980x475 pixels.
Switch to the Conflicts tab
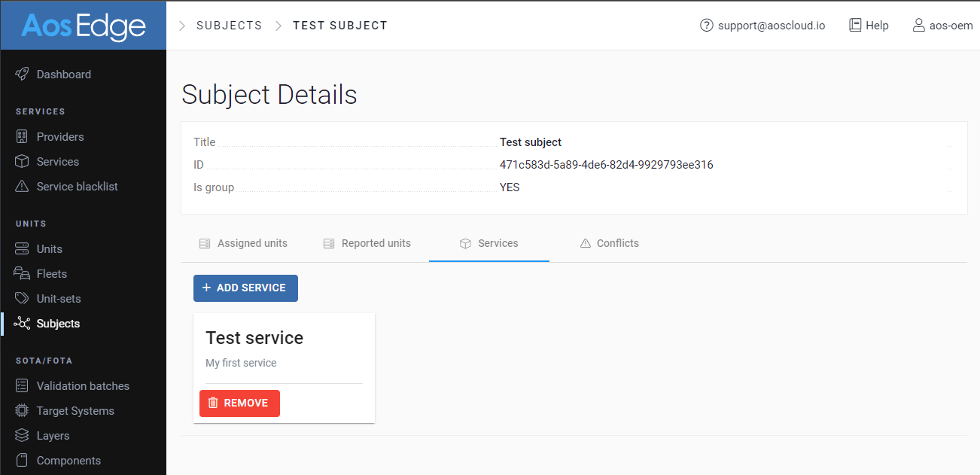coord(610,243)
